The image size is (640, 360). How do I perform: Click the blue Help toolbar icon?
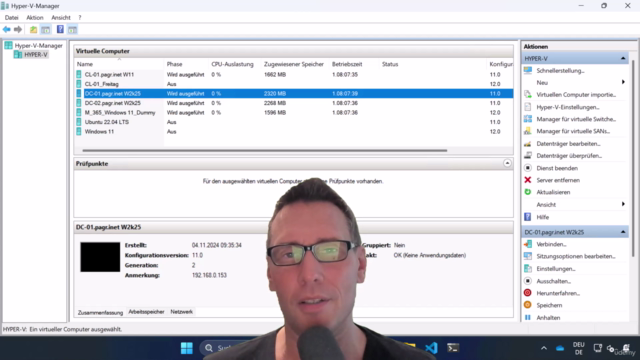(x=60, y=29)
